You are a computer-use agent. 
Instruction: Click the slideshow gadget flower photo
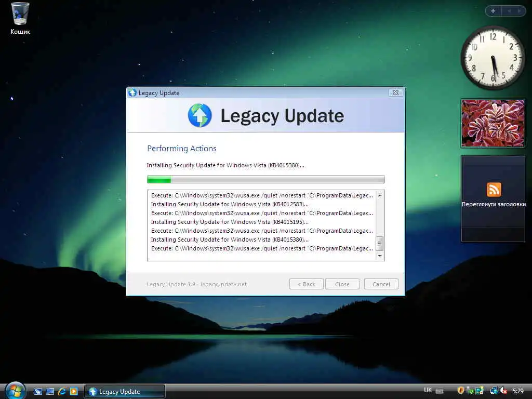coord(493,123)
